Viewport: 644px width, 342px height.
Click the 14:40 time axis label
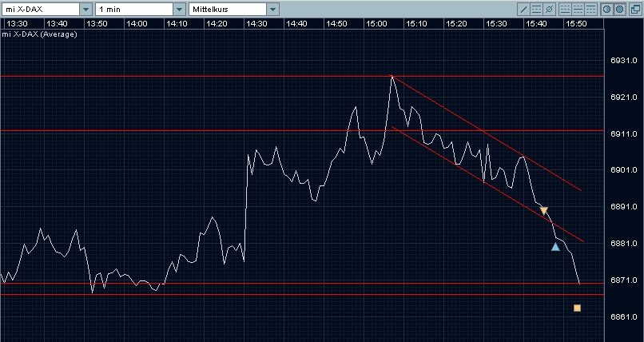[296, 24]
